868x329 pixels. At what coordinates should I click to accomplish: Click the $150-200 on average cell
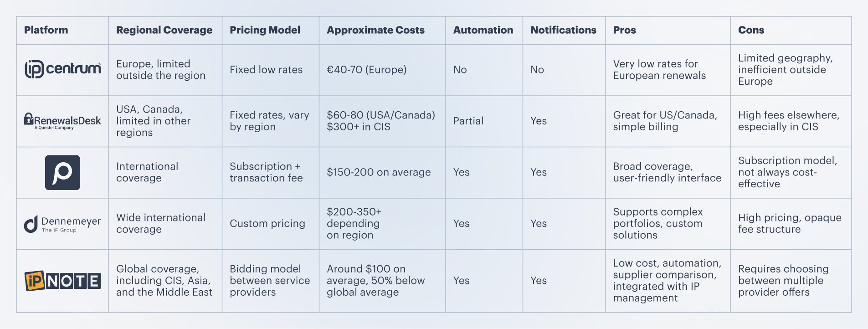(378, 172)
